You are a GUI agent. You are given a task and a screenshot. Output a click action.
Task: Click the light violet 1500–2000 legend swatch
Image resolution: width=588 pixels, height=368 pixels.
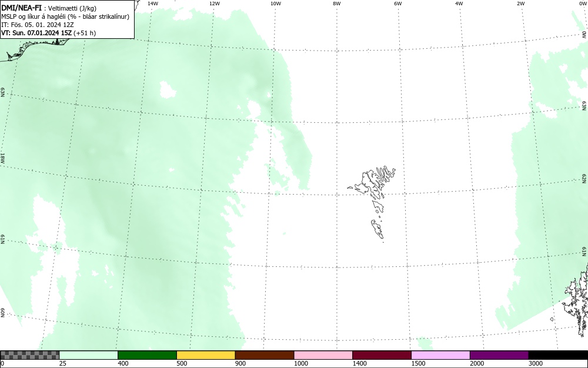(440, 355)
